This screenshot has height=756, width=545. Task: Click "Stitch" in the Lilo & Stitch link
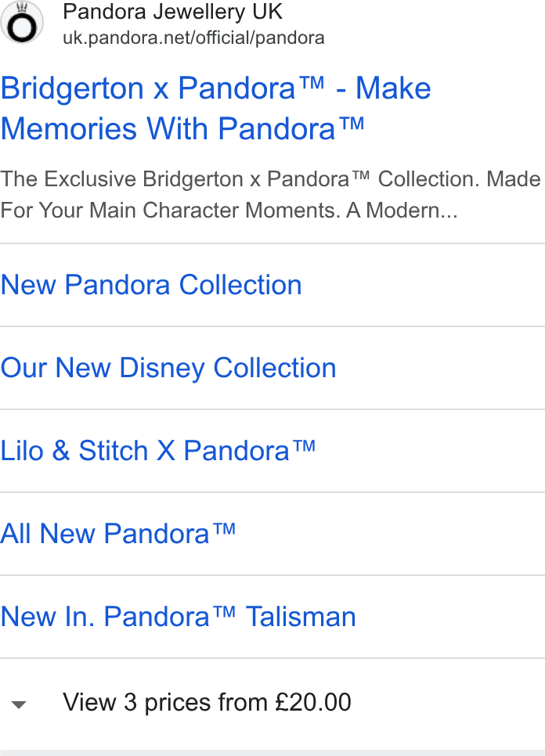pos(113,451)
